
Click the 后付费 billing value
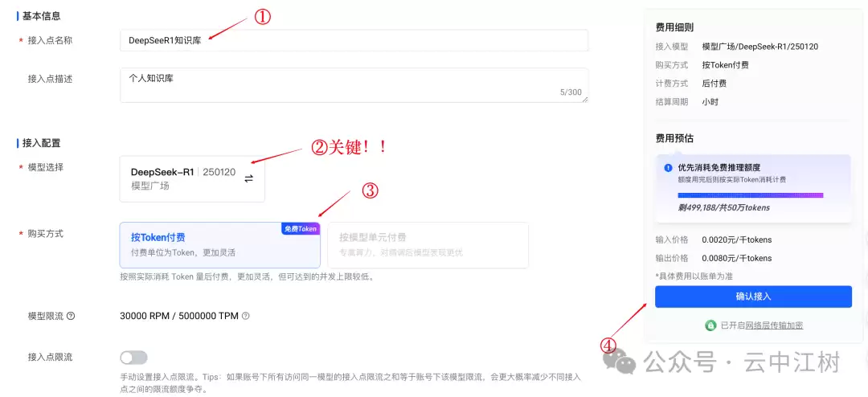[714, 84]
